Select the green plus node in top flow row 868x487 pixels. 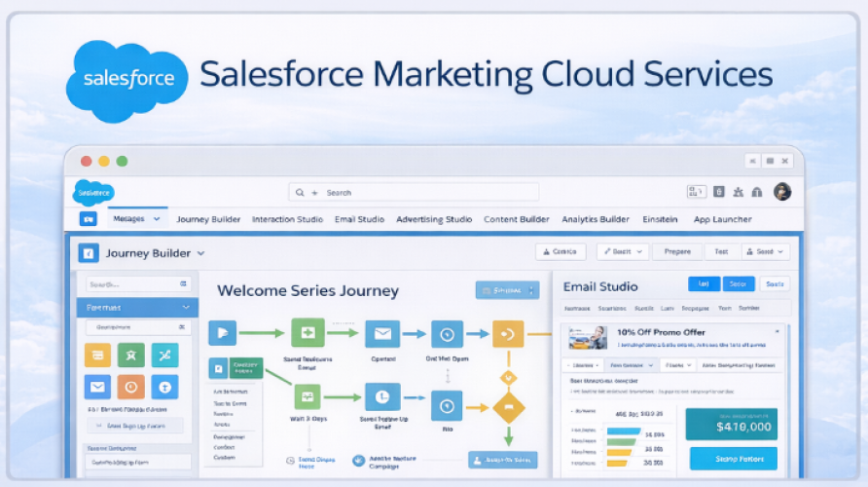point(307,333)
